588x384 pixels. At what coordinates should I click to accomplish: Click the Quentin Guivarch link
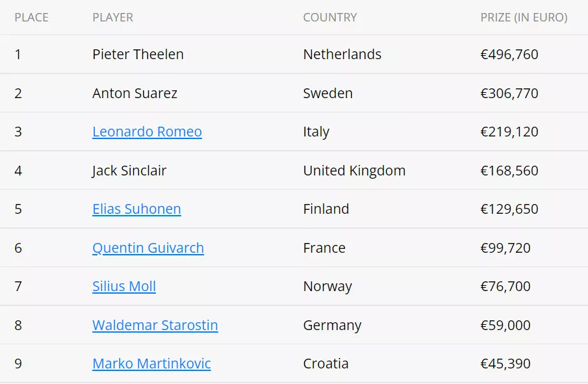pyautogui.click(x=148, y=248)
